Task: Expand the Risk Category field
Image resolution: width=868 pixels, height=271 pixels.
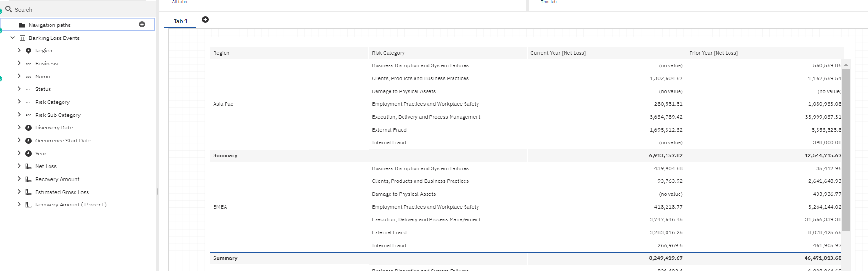Action: tap(19, 102)
